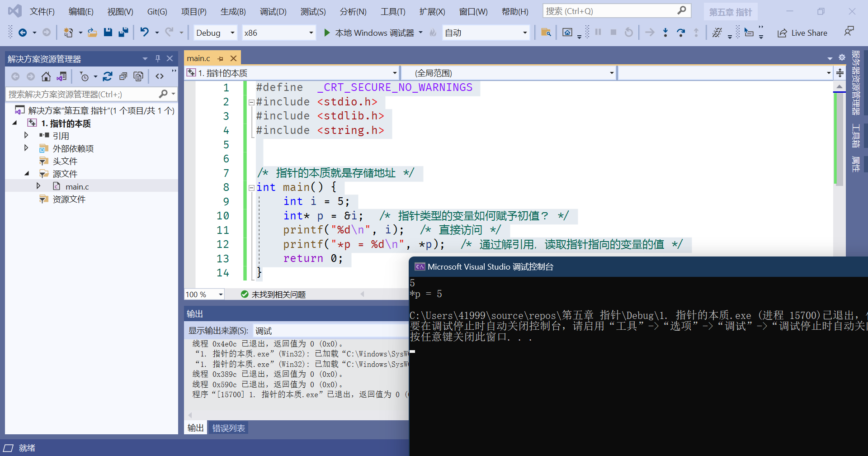Switch views with the Solution Explorer icon beside Home

(61, 76)
